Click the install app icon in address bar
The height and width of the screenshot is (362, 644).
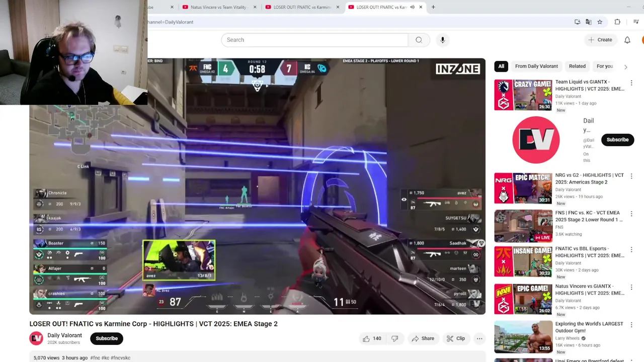578,22
